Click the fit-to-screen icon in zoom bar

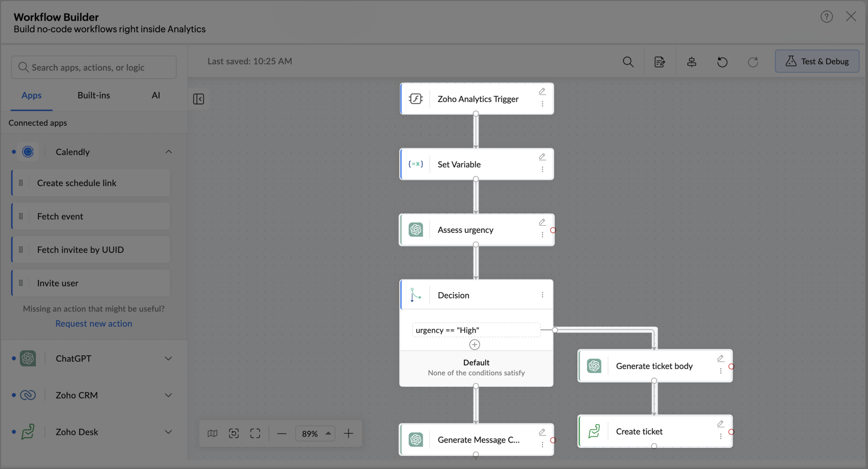coord(255,433)
